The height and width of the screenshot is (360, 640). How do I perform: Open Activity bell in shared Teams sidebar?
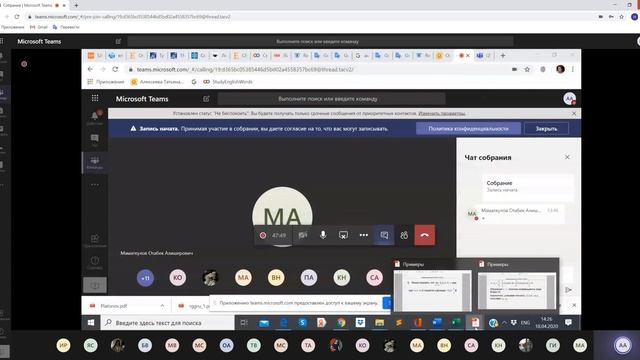(x=95, y=117)
